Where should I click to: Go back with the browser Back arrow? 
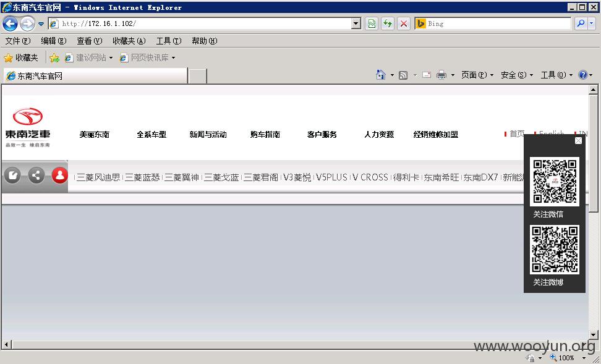11,23
